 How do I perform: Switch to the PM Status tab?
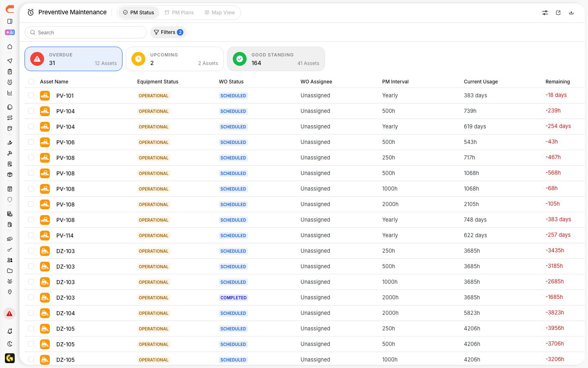(x=138, y=13)
